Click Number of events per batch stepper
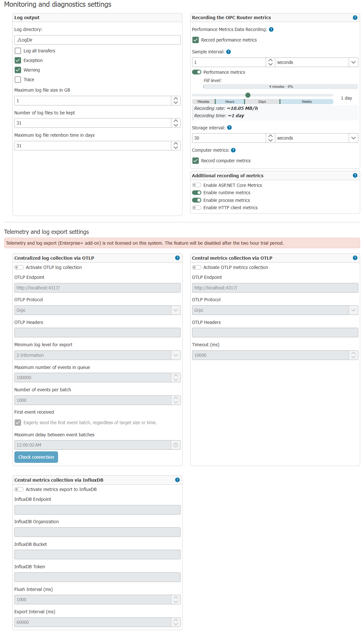 coord(175,400)
